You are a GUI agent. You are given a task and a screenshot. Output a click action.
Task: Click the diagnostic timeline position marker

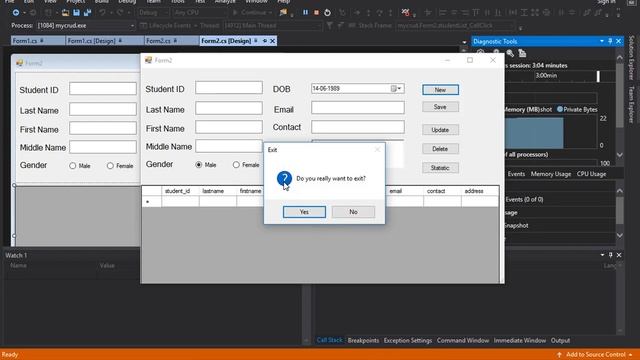click(x=598, y=76)
